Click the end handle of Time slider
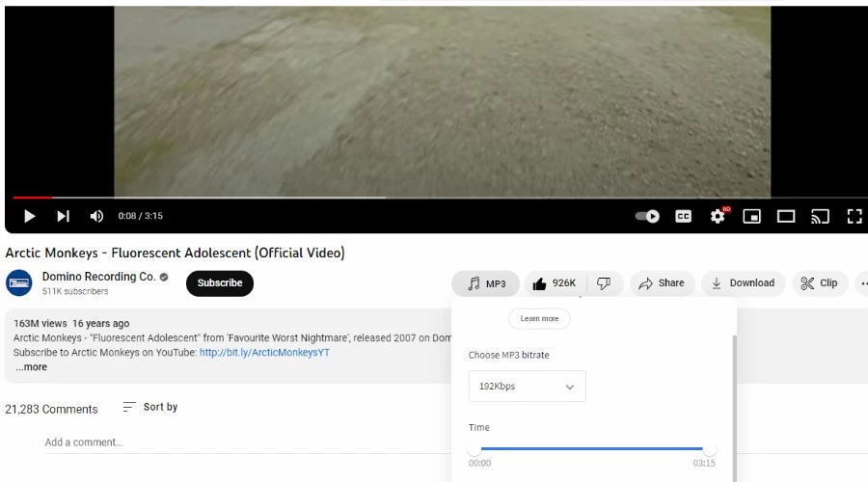The height and width of the screenshot is (482, 868). [x=710, y=449]
